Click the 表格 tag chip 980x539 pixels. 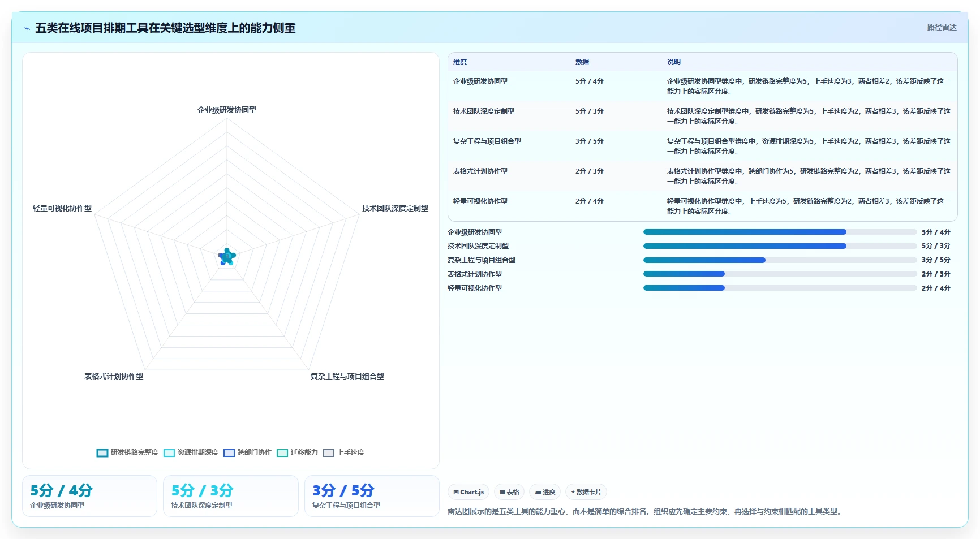tap(509, 492)
